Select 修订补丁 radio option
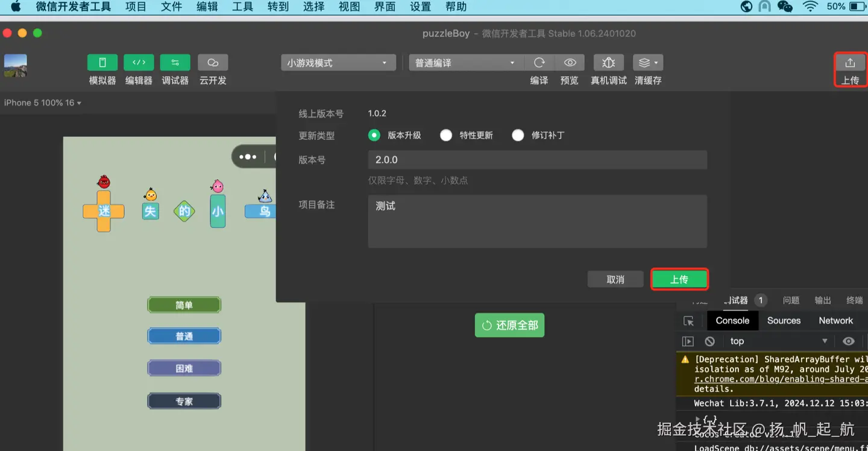The height and width of the screenshot is (451, 868). 518,135
